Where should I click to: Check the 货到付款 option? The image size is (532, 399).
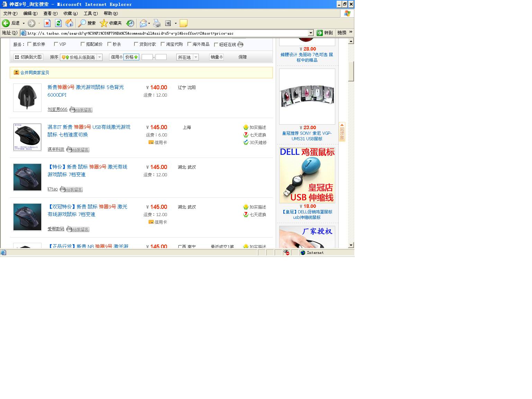pyautogui.click(x=136, y=44)
